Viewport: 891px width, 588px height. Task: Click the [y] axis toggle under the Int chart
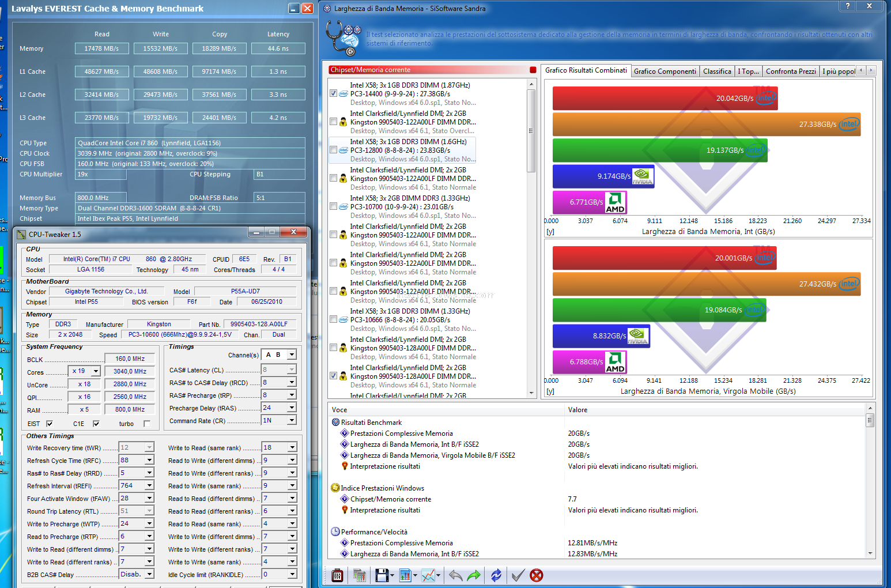(x=550, y=232)
